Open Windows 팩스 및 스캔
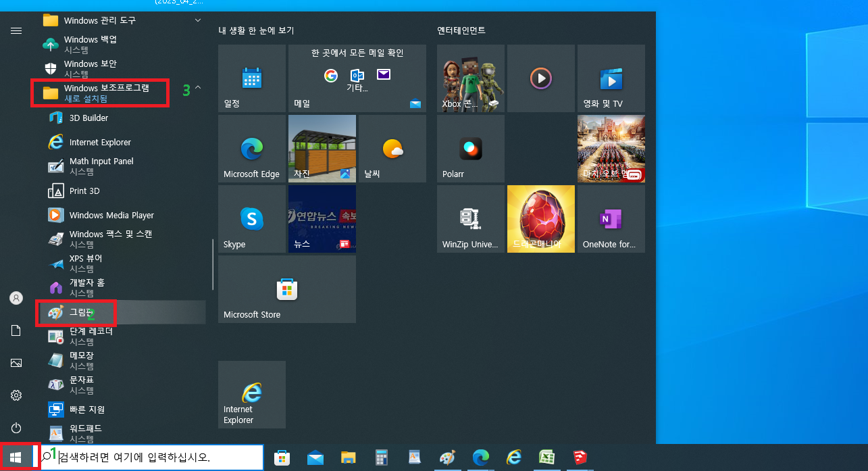 tap(122, 239)
